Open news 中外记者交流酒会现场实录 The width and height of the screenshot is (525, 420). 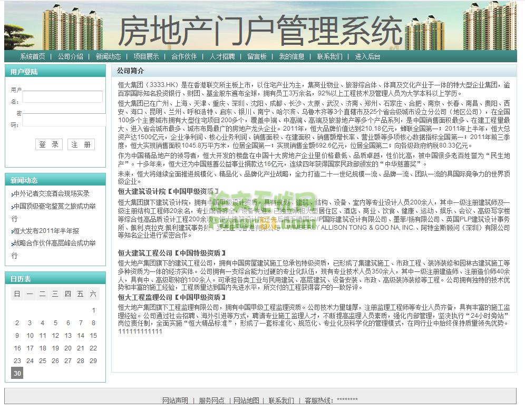click(52, 193)
